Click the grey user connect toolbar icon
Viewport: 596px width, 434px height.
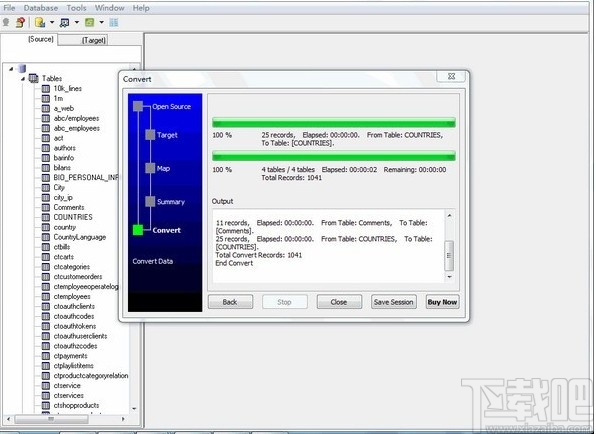(6, 22)
